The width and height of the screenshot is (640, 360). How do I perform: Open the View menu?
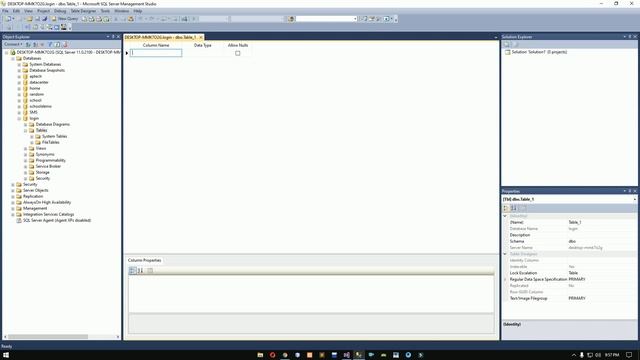[x=28, y=11]
